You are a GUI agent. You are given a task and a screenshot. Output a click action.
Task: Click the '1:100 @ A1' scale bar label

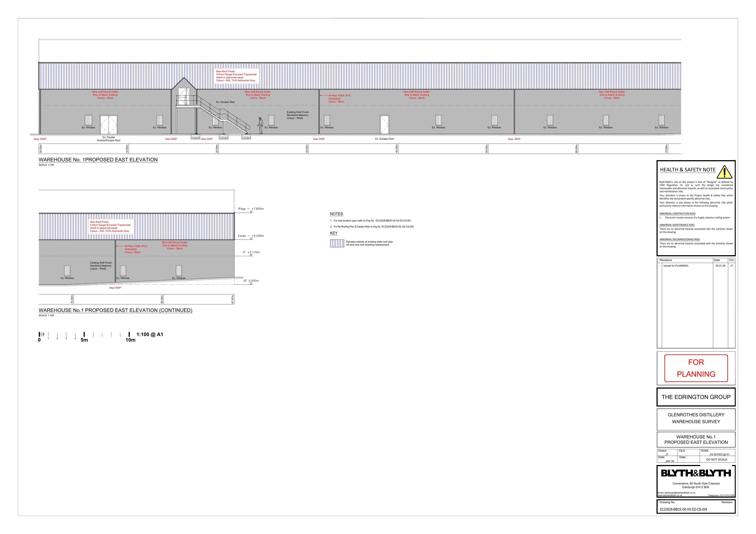pos(150,335)
